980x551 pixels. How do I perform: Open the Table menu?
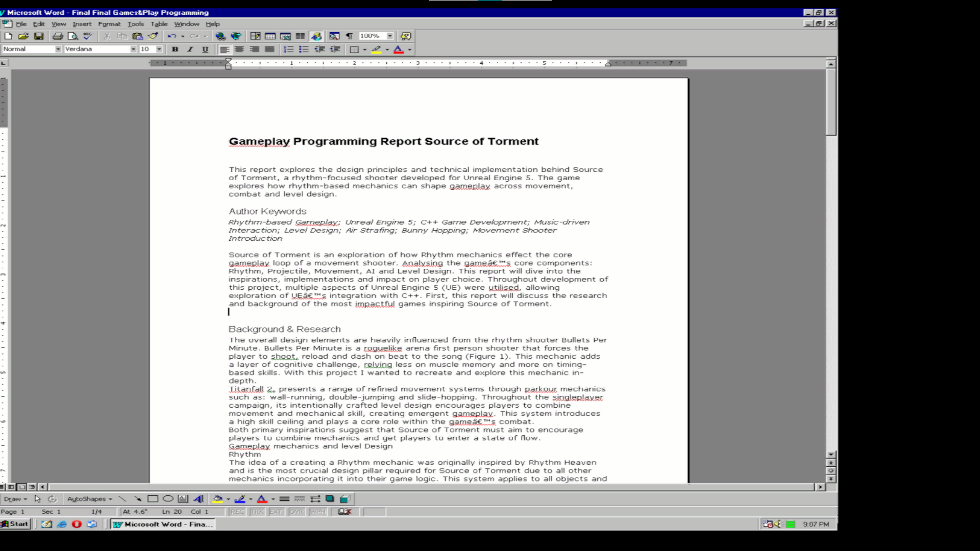pos(159,24)
